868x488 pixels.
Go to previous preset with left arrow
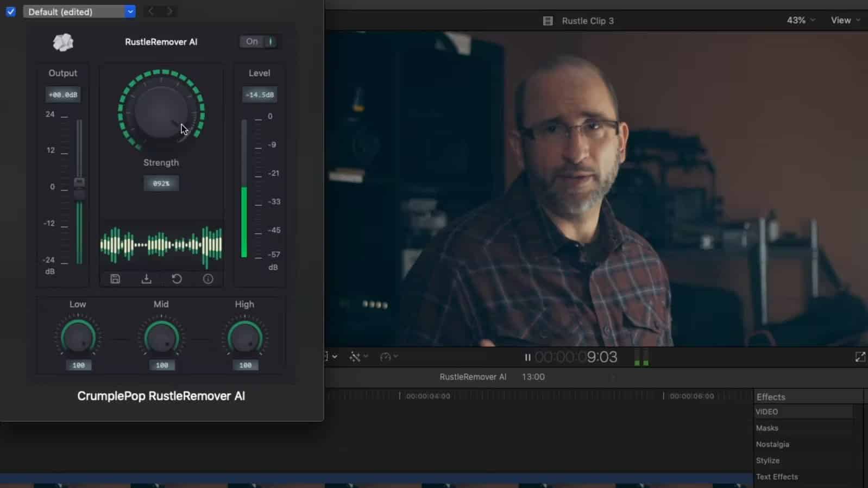coord(151,11)
